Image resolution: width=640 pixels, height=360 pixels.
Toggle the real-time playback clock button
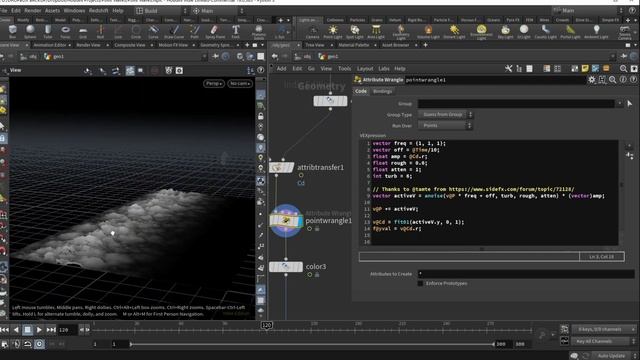click(39, 344)
